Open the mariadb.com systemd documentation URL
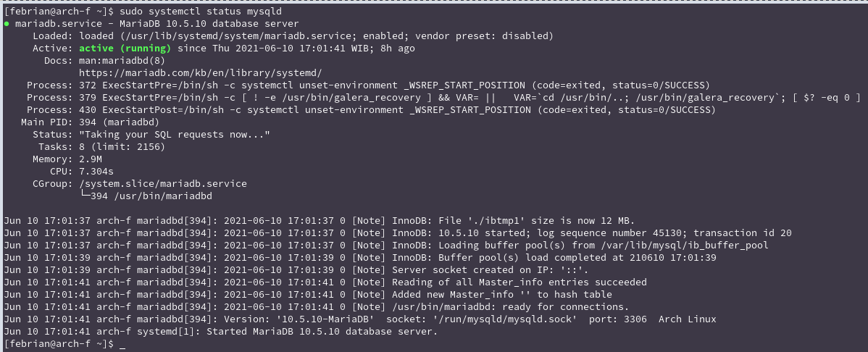868x352 pixels. coord(200,73)
